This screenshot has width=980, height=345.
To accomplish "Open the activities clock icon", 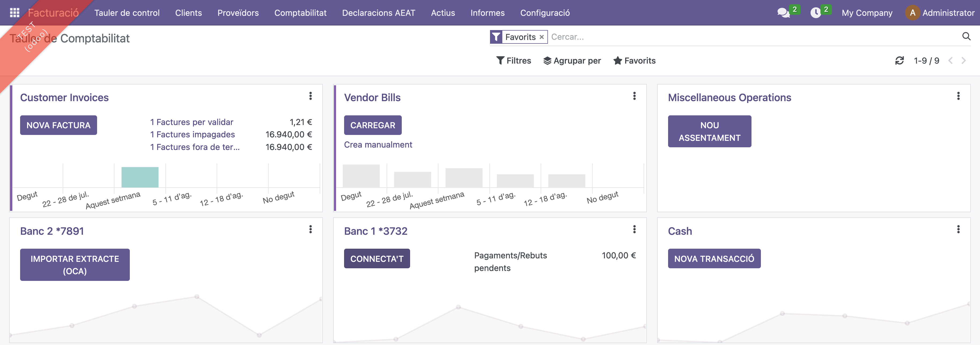I will click(x=815, y=13).
